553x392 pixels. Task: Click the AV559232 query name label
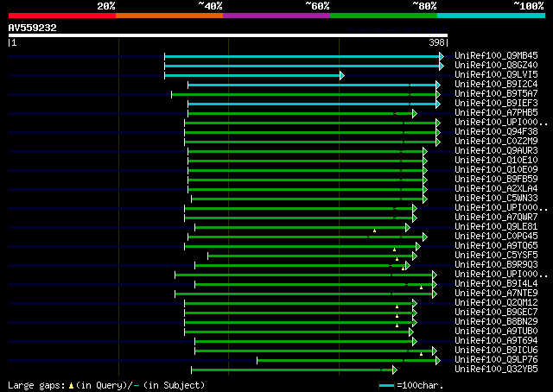pos(33,28)
